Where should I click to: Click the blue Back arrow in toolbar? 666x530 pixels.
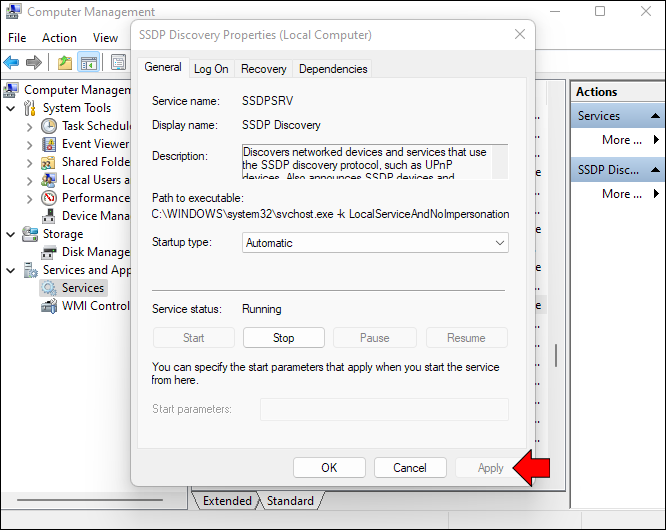pos(11,63)
